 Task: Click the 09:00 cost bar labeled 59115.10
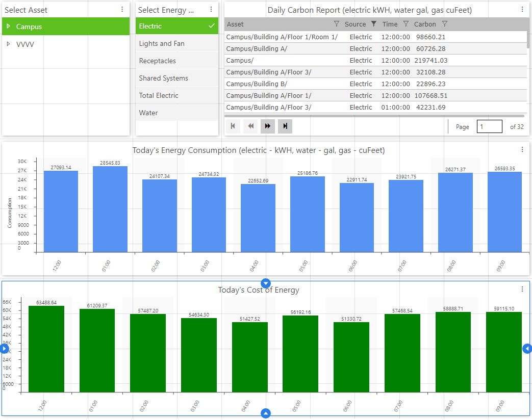click(504, 352)
